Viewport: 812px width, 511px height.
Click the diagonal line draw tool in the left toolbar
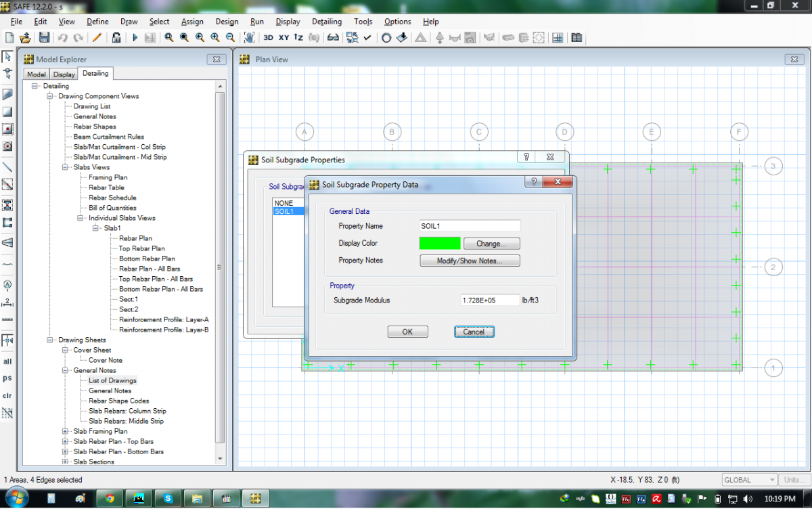click(x=7, y=166)
